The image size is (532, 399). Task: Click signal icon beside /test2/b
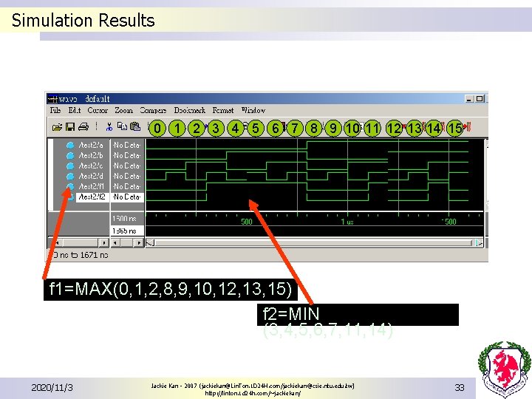coord(70,155)
